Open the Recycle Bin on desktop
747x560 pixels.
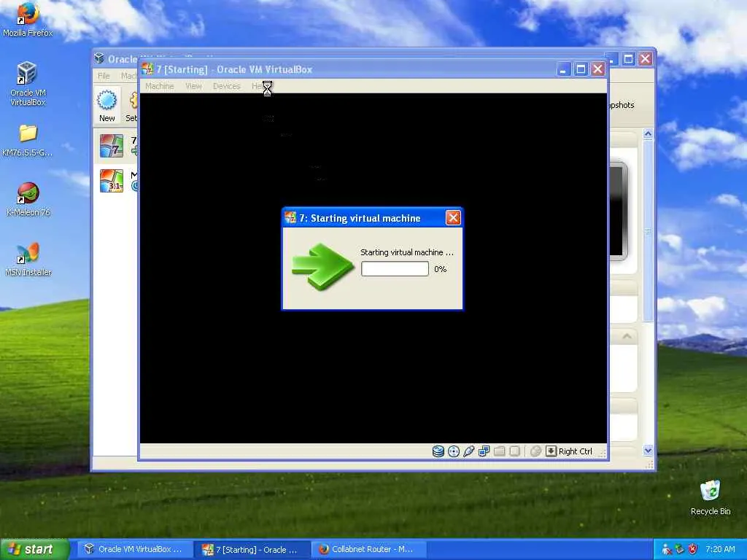pyautogui.click(x=711, y=497)
